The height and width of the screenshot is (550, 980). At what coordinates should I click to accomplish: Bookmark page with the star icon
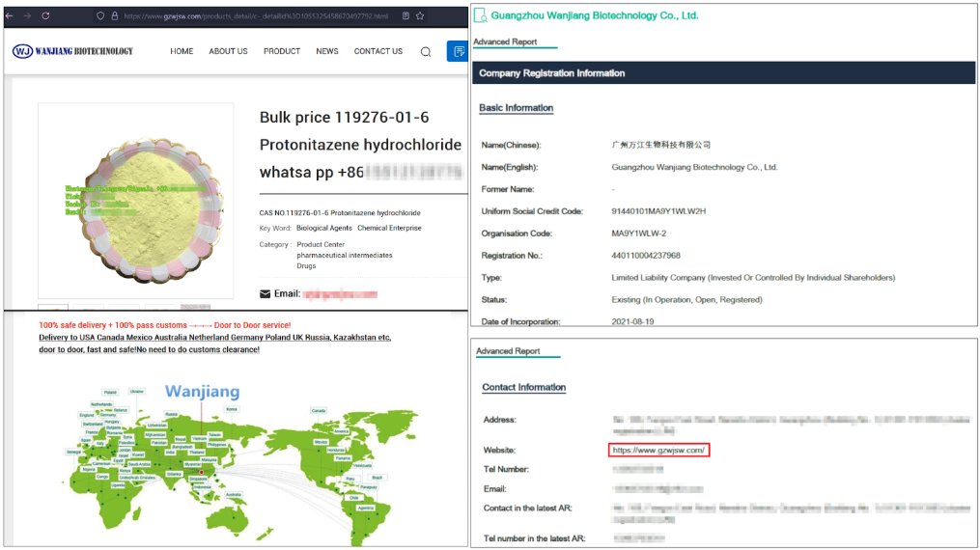point(421,16)
